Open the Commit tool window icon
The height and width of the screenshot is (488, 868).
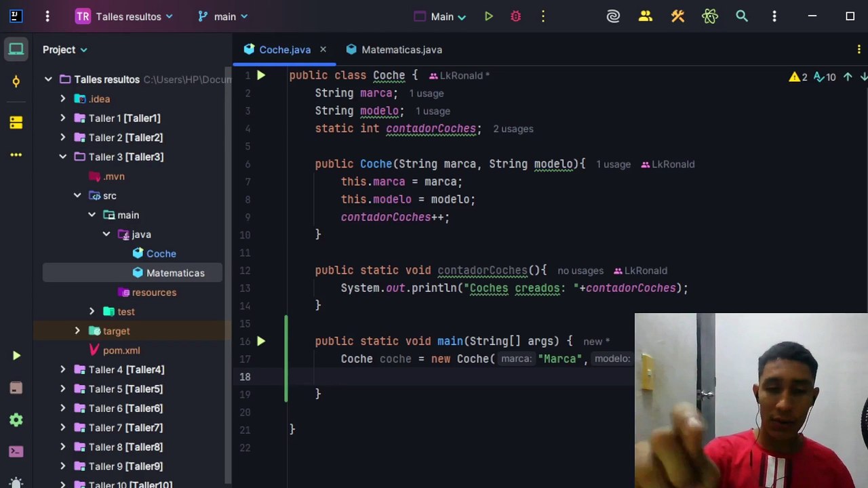[16, 81]
